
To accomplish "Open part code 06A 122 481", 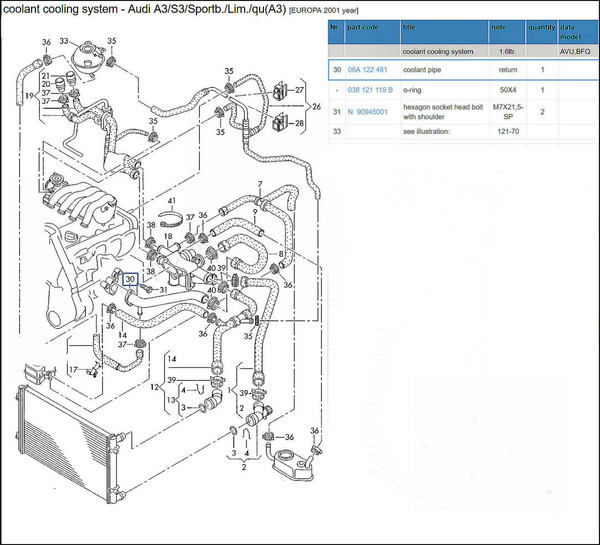I will 367,70.
